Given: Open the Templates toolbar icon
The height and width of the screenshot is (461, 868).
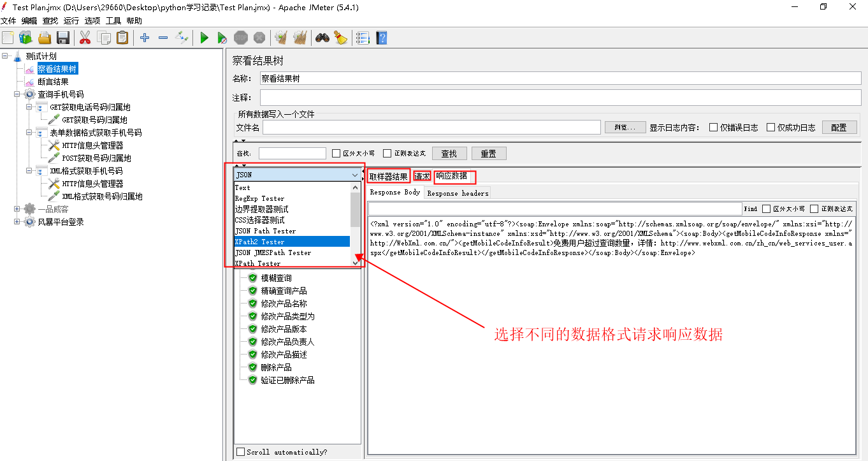Looking at the screenshot, I should (25, 38).
